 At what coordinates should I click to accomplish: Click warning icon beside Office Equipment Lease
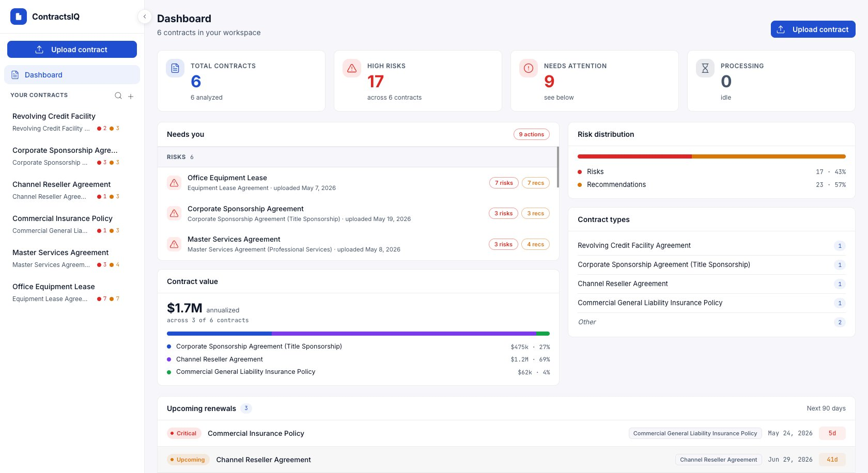point(174,183)
